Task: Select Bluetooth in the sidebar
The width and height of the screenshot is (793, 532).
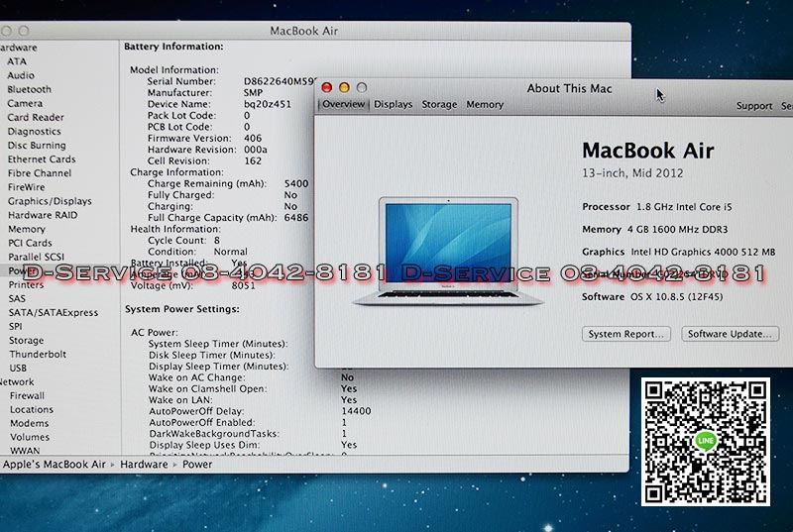Action: tap(30, 89)
